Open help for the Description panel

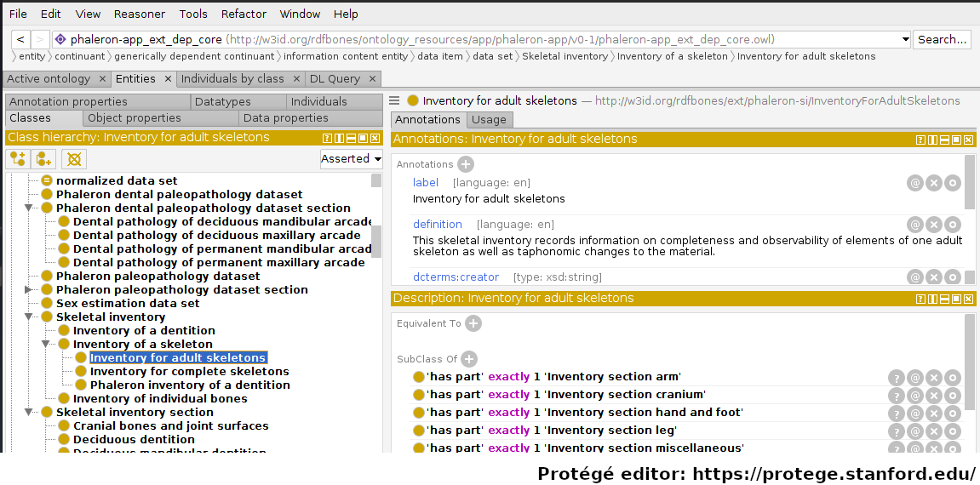(x=920, y=299)
